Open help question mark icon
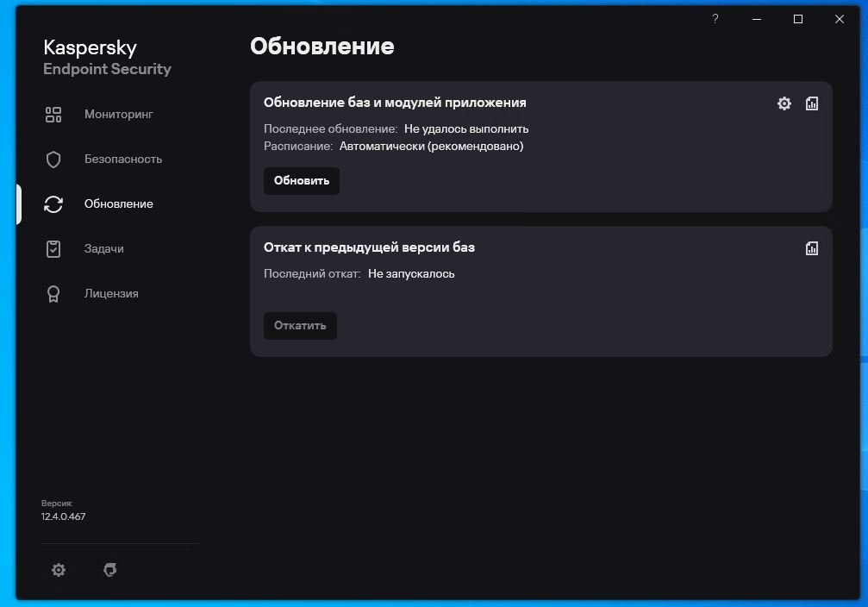The width and height of the screenshot is (868, 607). point(715,19)
